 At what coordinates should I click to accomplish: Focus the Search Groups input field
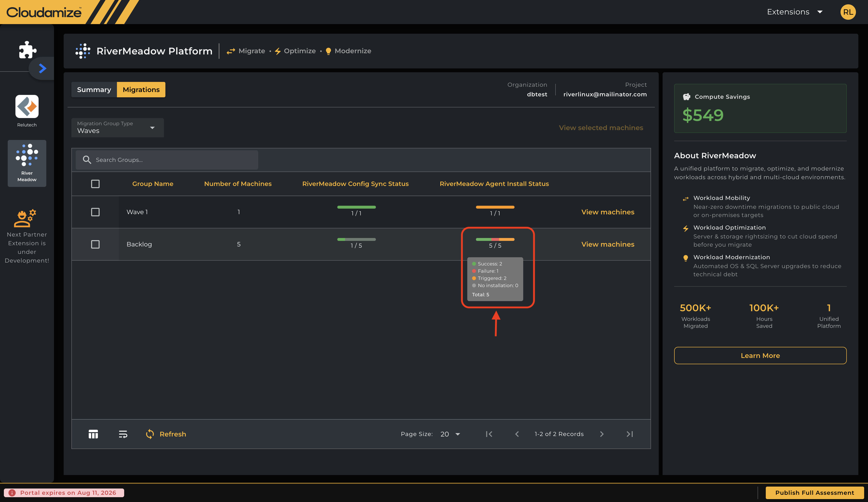pos(167,160)
